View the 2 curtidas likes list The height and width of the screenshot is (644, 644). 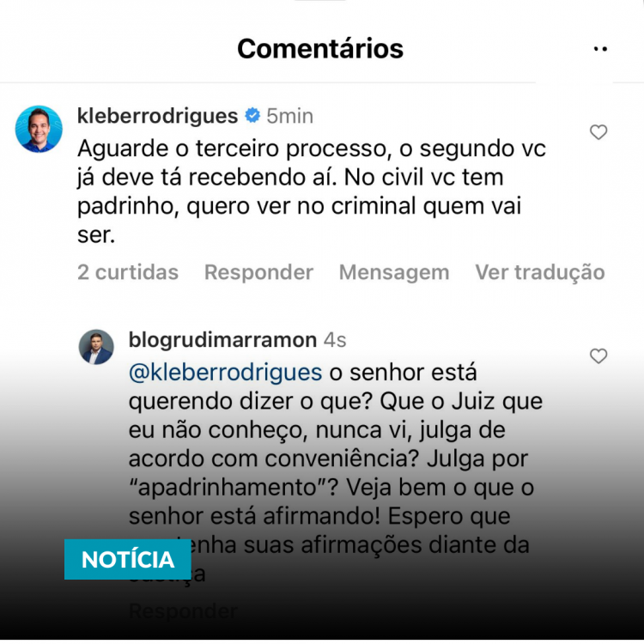(x=128, y=272)
